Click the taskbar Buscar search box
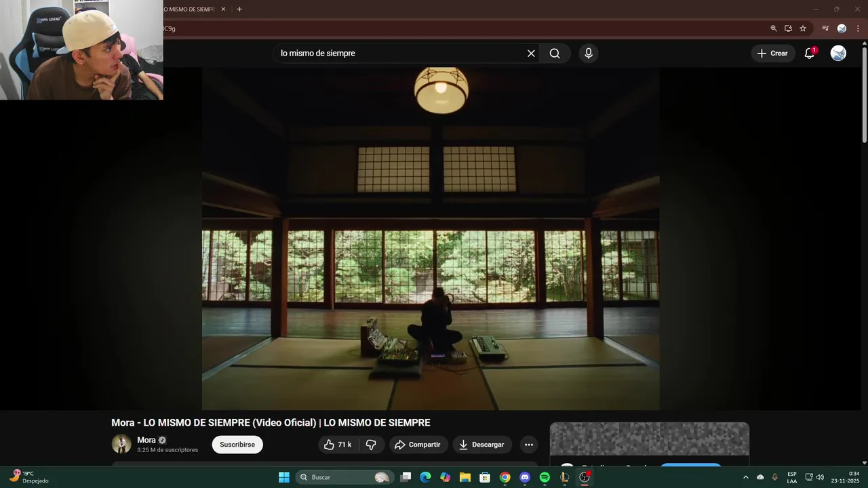Screen dimensions: 868x488 click(344, 477)
